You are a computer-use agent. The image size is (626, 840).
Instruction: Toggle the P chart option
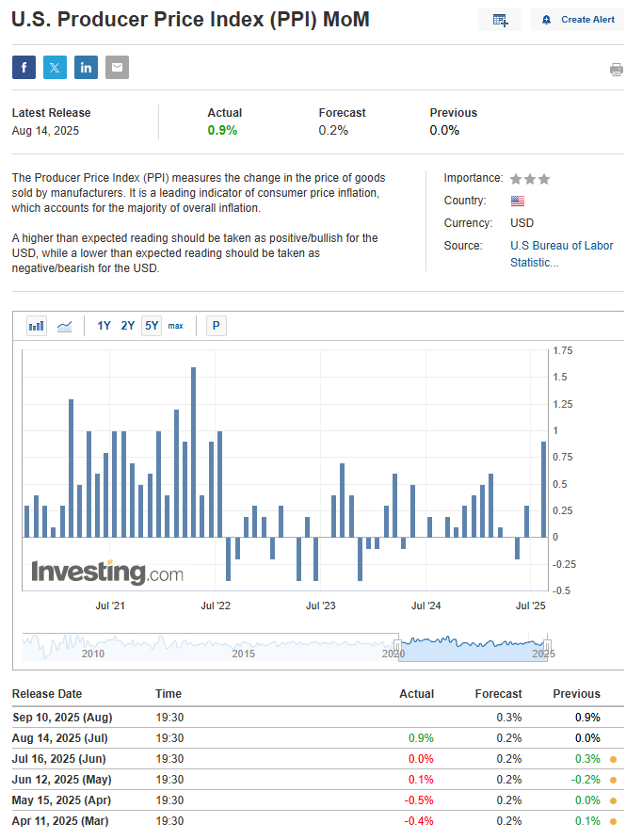coord(217,326)
